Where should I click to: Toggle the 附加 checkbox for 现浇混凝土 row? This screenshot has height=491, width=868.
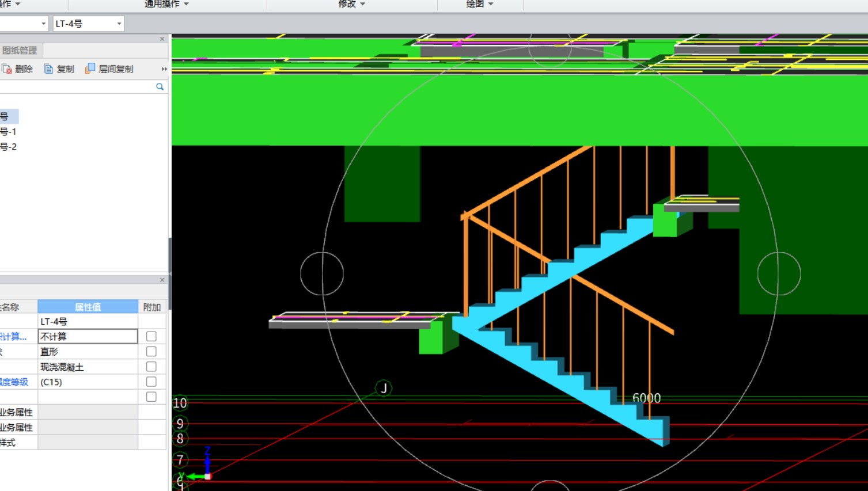pyautogui.click(x=151, y=367)
